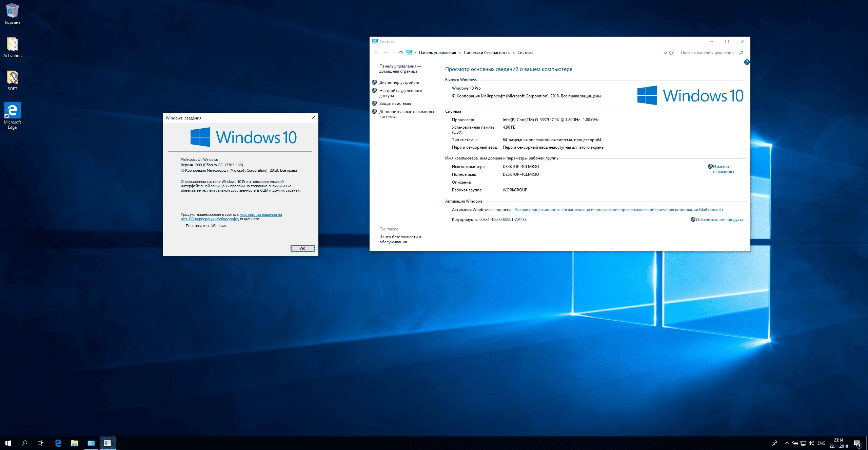
Task: Open the volume speaker tray icon
Action: point(811,443)
